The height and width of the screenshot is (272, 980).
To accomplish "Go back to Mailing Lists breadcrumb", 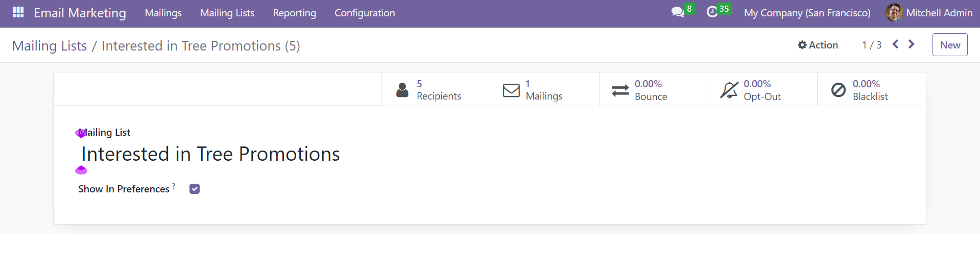I will tap(50, 46).
